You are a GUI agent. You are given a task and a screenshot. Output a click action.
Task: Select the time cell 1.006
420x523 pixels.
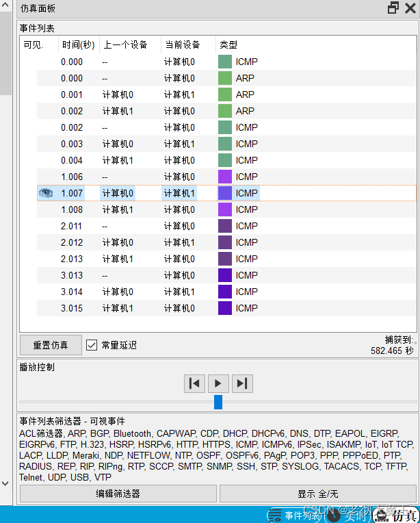[72, 177]
